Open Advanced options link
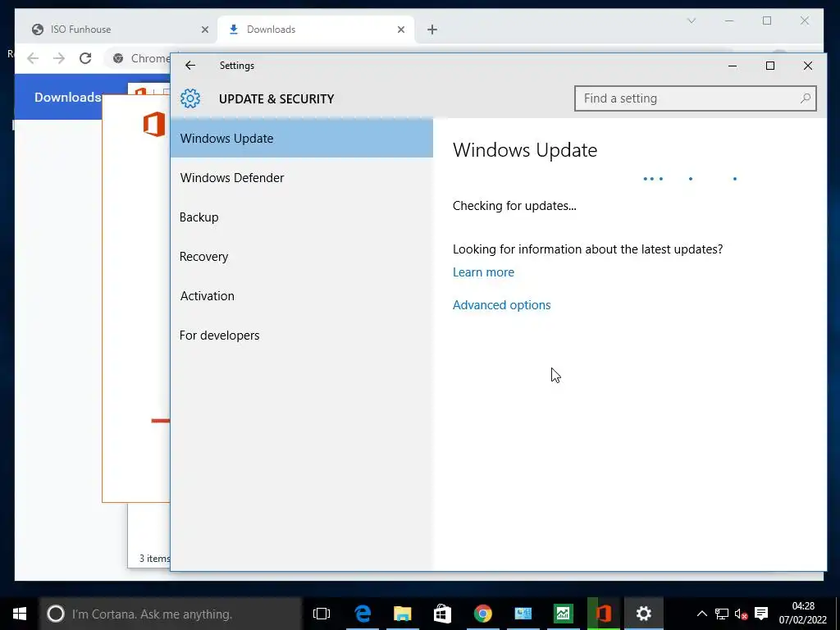Screen dimensions: 840x630 click(501, 305)
